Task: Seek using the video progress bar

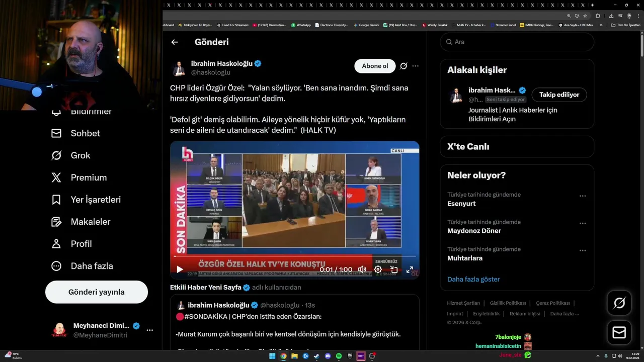Action: click(294, 256)
